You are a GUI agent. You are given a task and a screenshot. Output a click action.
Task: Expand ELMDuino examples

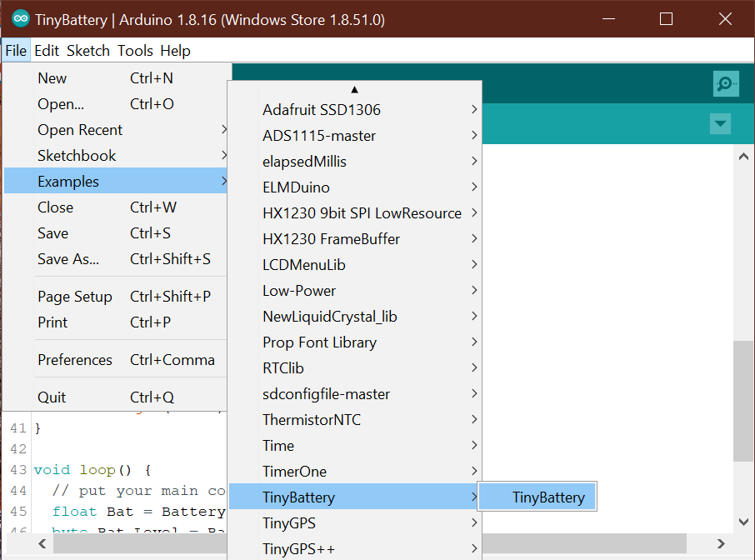click(x=355, y=187)
